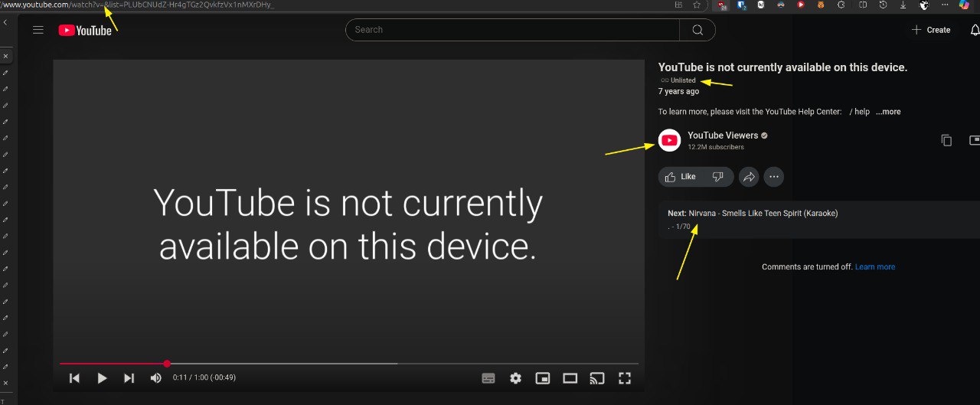
Task: Open the notifications bell
Action: pos(975,30)
